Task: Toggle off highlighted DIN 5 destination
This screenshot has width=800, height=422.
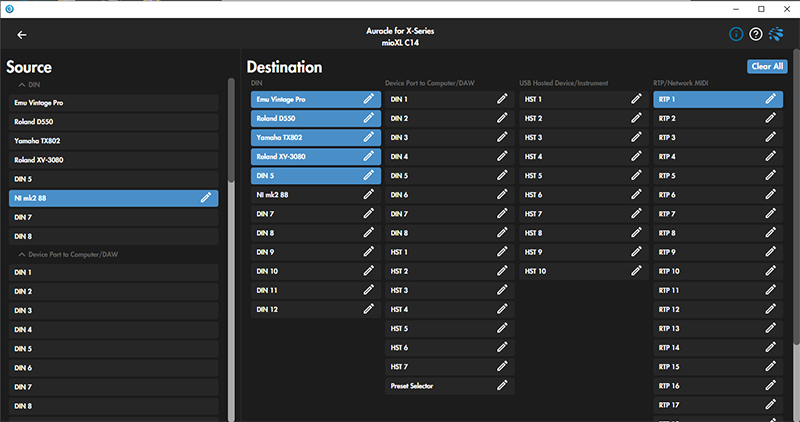Action: click(x=316, y=176)
